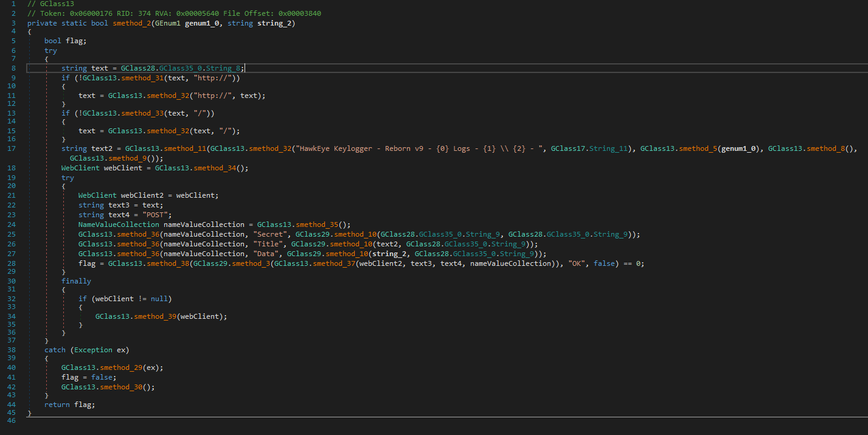The height and width of the screenshot is (435, 868).
Task: Click the "return flag;" statement
Action: click(70, 405)
